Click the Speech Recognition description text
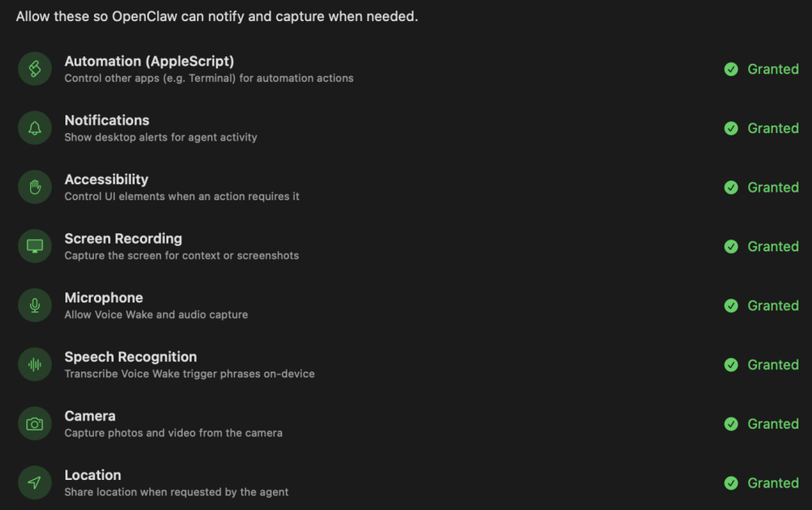Image resolution: width=812 pixels, height=510 pixels. 189,374
